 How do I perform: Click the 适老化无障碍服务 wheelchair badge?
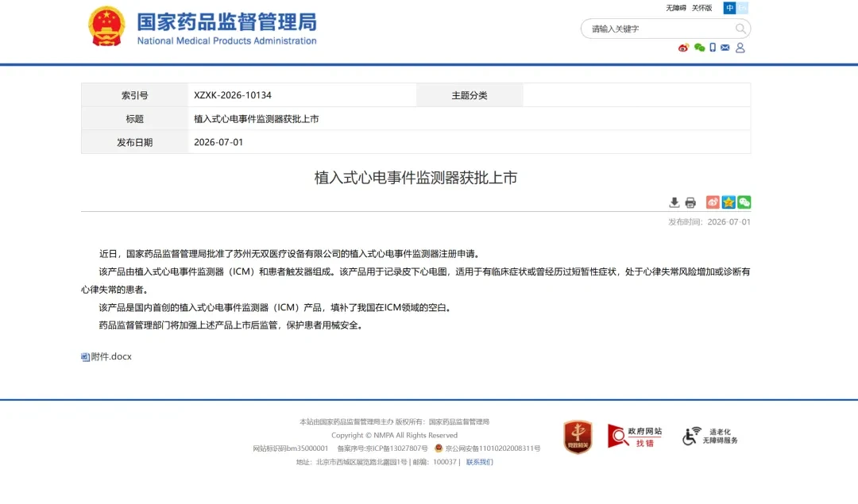coord(709,436)
